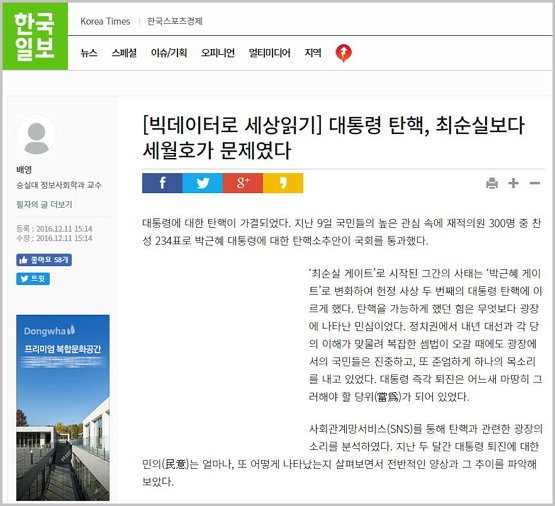Decrease font size with minus icon

click(535, 183)
